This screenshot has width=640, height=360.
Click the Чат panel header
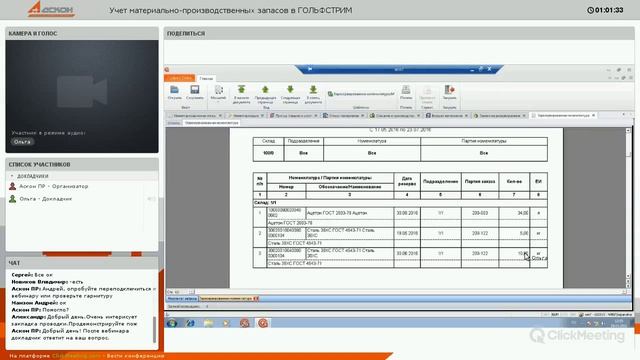(x=82, y=263)
